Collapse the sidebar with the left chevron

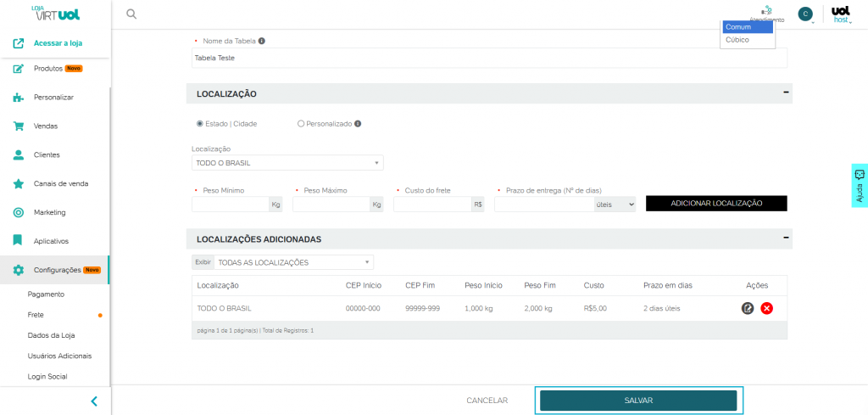tap(94, 401)
